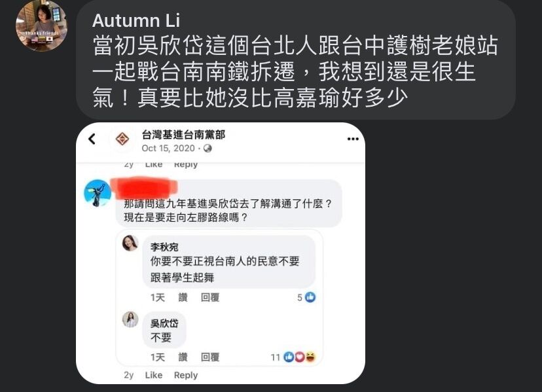The width and height of the screenshot is (542, 392).
Task: View the 5 likes reaction icon
Action: [310, 297]
